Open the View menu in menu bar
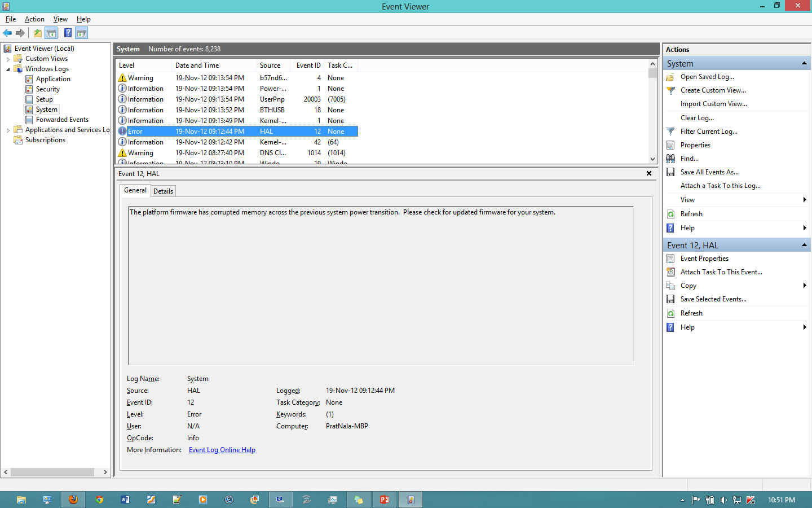The image size is (812, 508). (60, 19)
